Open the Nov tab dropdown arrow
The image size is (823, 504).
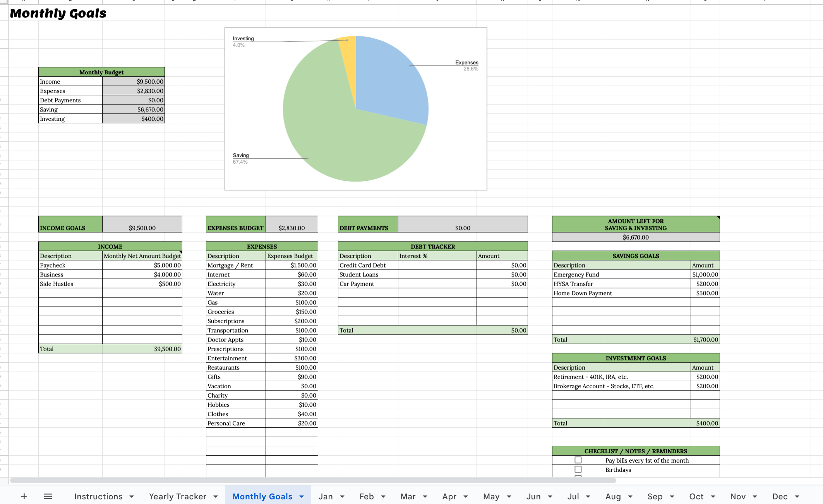coord(755,497)
